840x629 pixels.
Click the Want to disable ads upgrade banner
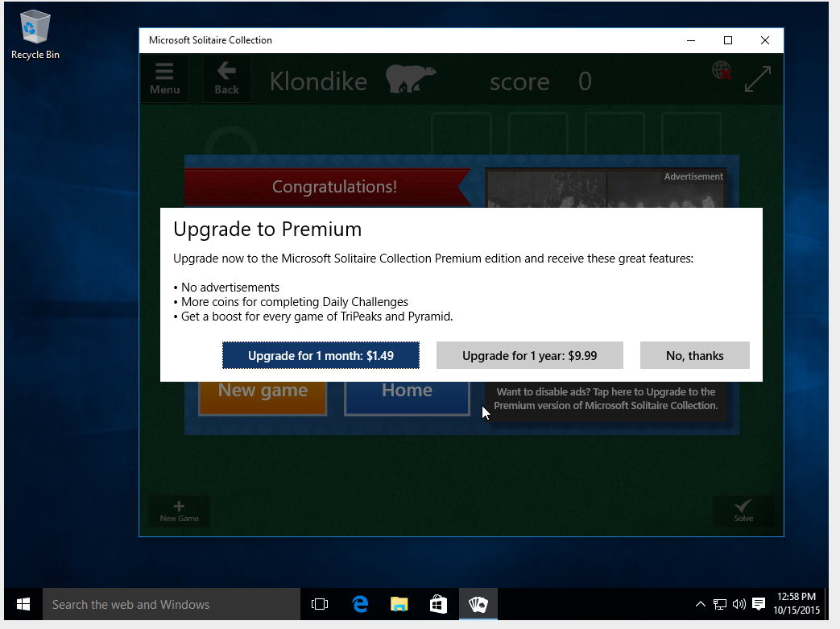point(606,399)
